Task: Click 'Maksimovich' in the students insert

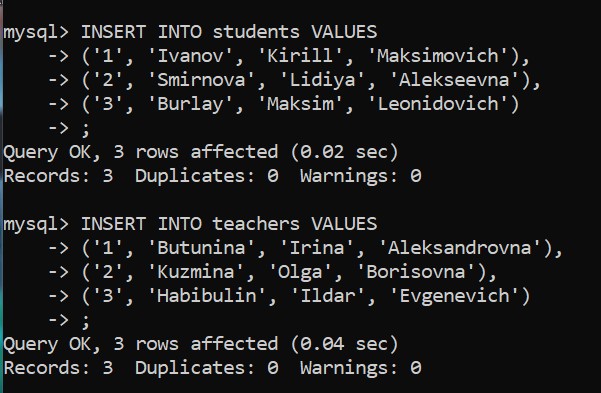Action: (x=438, y=56)
